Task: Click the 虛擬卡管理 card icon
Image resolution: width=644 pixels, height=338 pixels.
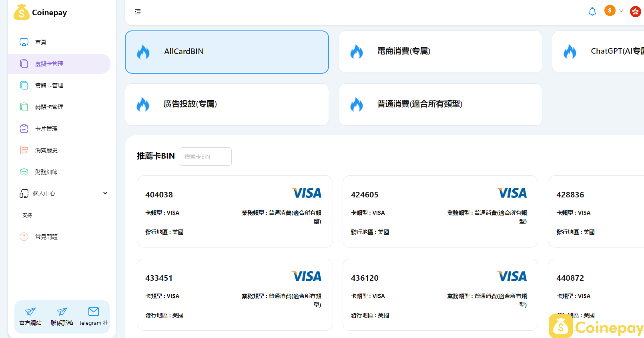Action: pos(24,64)
